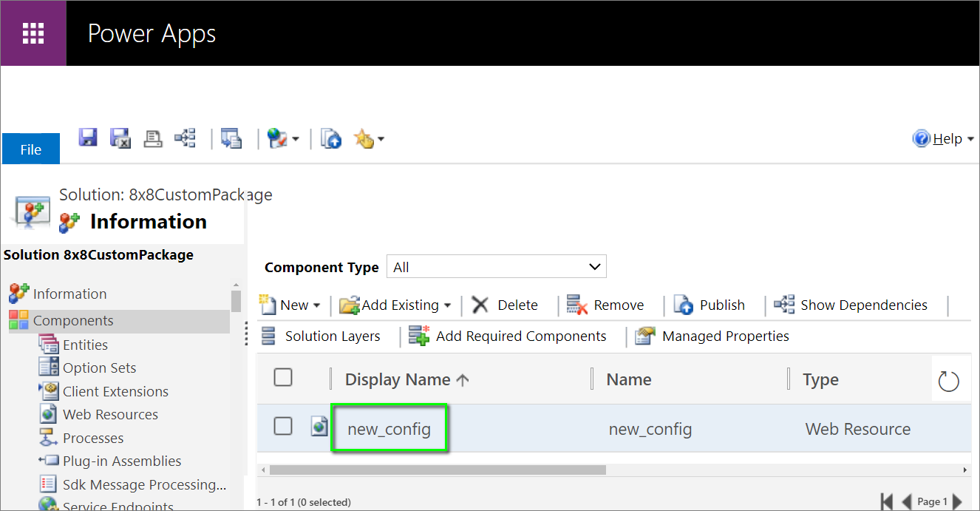Click the '1 - 1 of 1 (0 selected)' status text
Viewport: 980px width, 511px height.
point(304,502)
